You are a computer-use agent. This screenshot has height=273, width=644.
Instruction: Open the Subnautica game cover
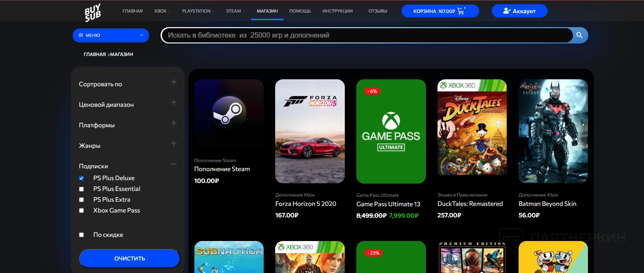click(x=229, y=257)
